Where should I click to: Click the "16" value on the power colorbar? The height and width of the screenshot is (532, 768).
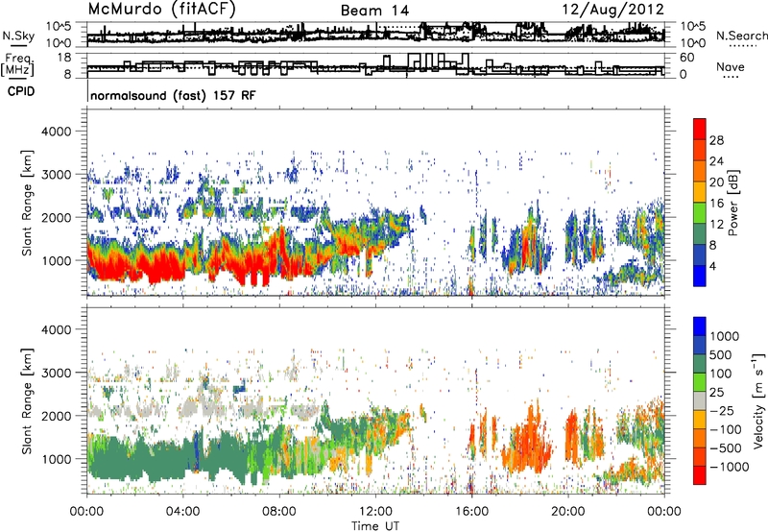click(x=716, y=204)
